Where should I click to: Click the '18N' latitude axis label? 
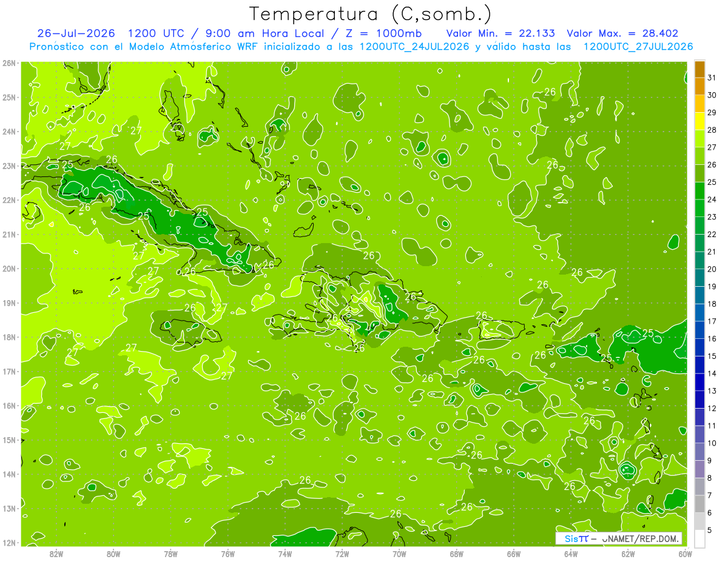pos(9,337)
